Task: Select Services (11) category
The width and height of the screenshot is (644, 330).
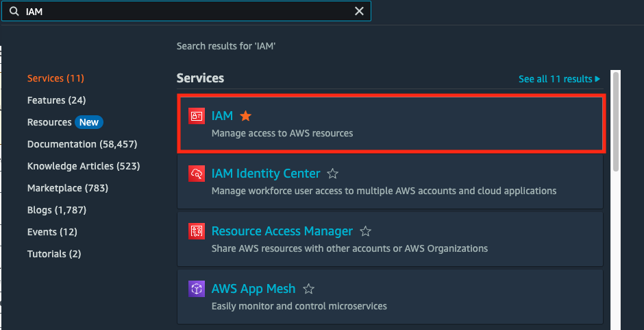Action: click(x=55, y=78)
